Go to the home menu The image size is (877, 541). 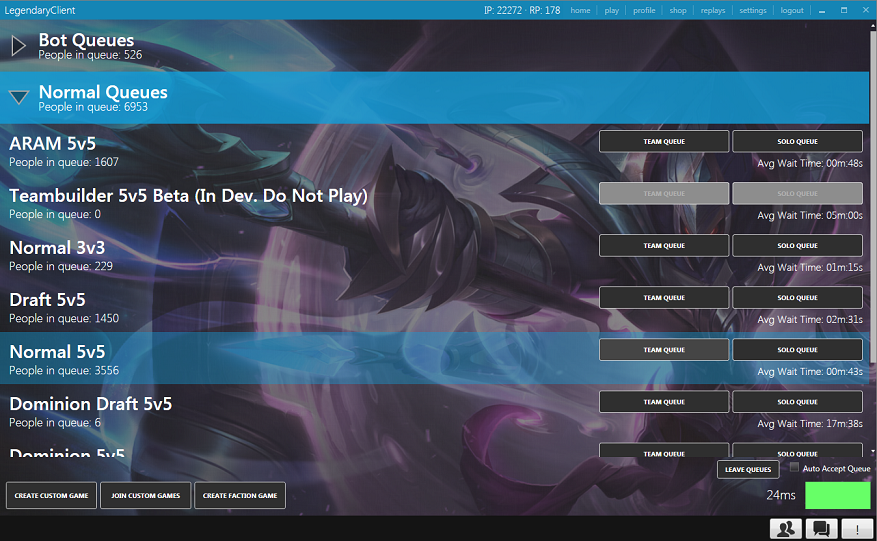pyautogui.click(x=580, y=10)
